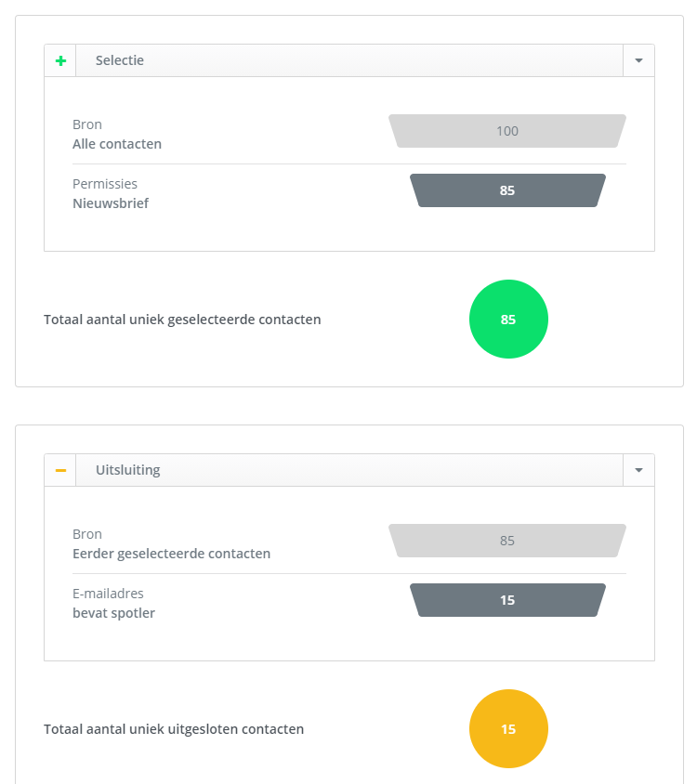The width and height of the screenshot is (697, 784).
Task: Click the Nieuwsbrief permission label
Action: coord(111,203)
